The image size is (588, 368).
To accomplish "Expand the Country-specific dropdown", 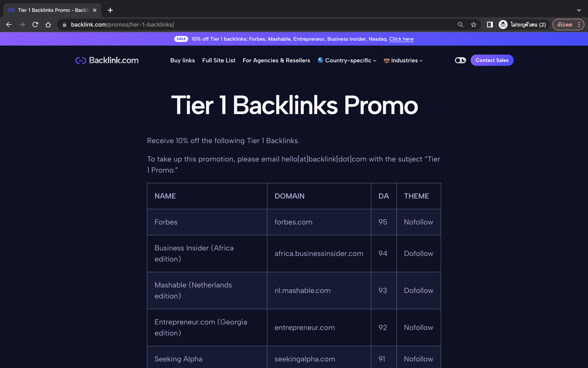I will 347,60.
